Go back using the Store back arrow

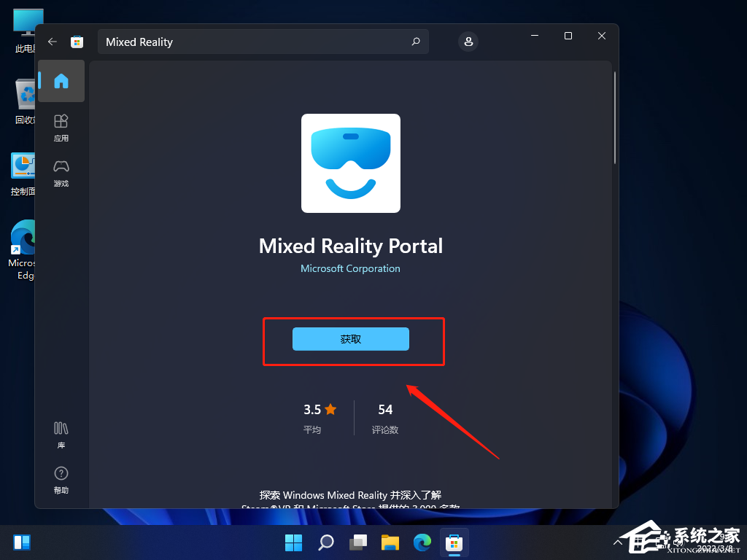pyautogui.click(x=52, y=42)
